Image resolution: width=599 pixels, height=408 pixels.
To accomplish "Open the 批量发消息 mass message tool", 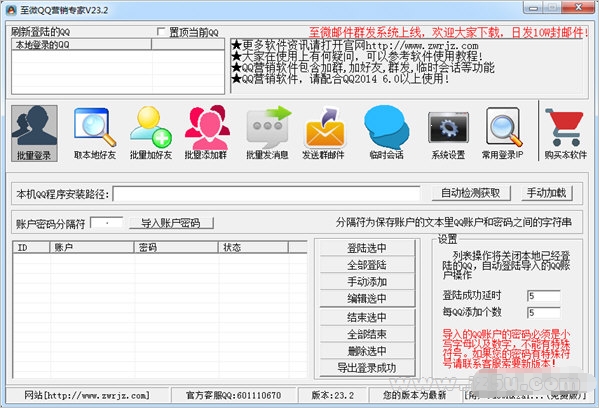I will 267,133.
